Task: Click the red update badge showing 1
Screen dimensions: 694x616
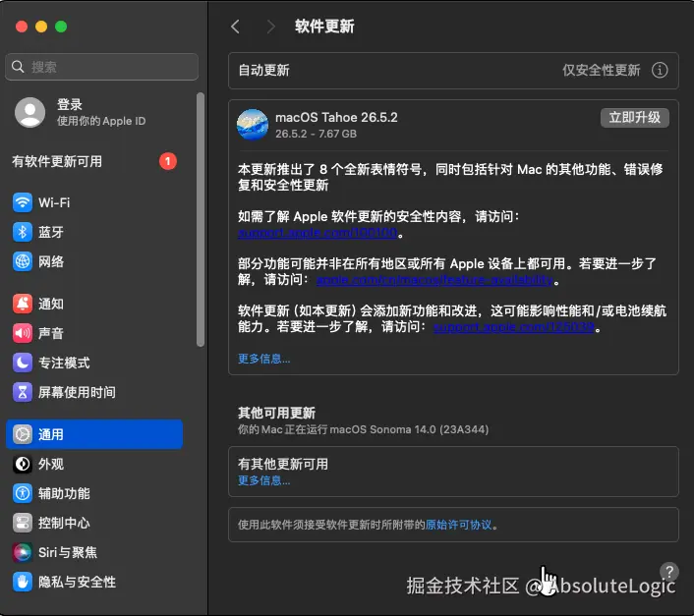Action: pyautogui.click(x=168, y=161)
